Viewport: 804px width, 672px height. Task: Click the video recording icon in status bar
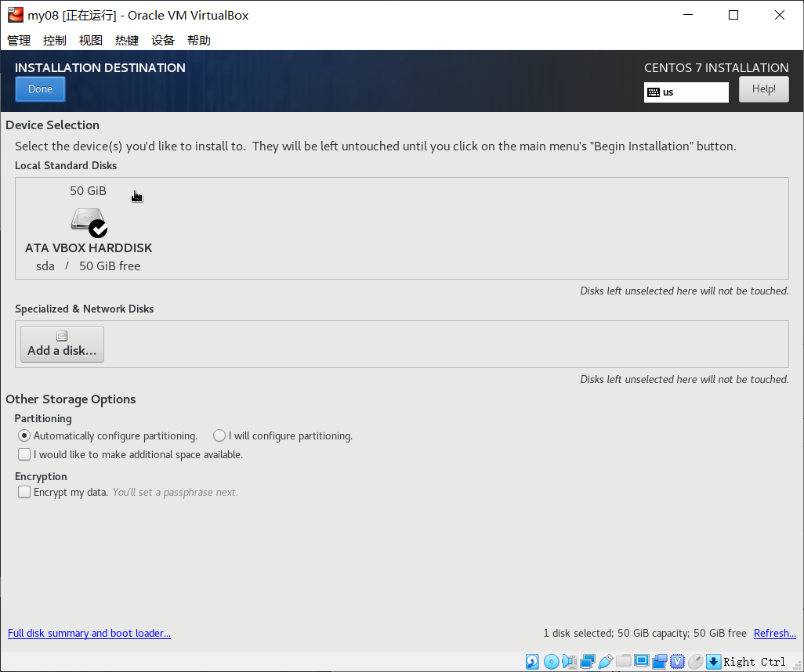(659, 661)
